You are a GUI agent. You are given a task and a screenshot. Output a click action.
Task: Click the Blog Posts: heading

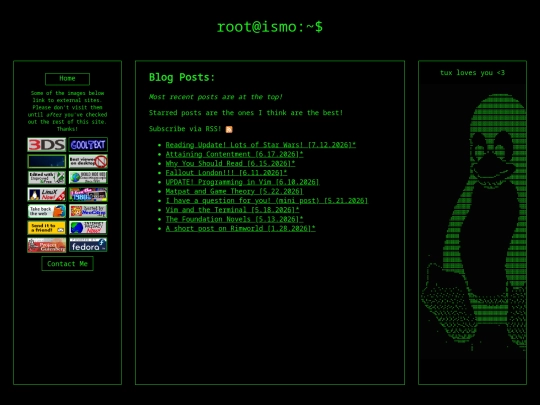pyautogui.click(x=182, y=77)
